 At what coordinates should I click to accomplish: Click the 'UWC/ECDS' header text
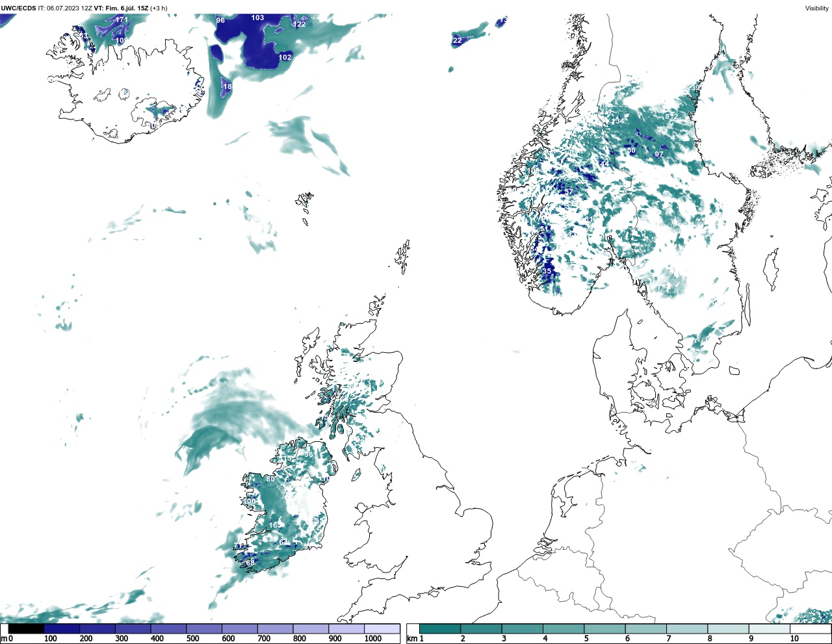tap(18, 8)
